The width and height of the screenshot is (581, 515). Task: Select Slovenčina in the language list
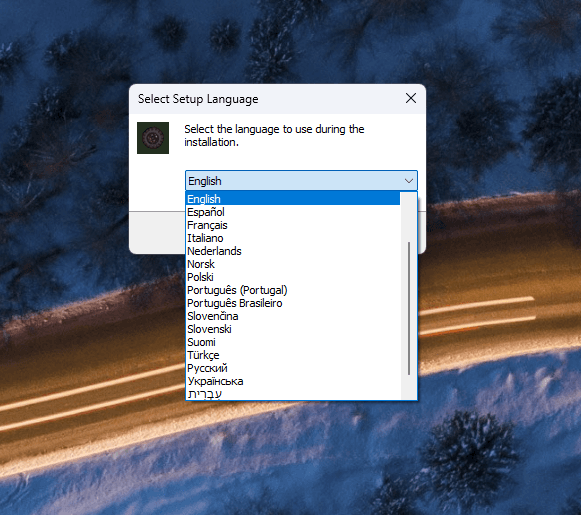point(293,316)
